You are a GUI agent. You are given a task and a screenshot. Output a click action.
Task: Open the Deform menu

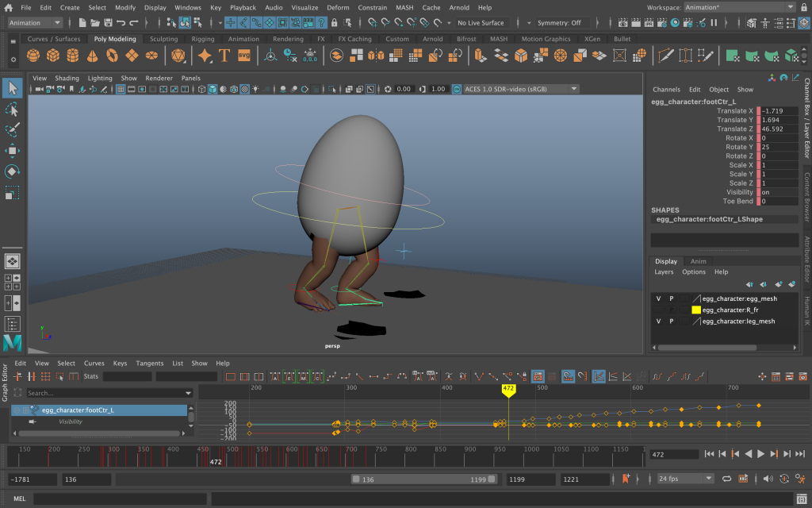point(338,8)
